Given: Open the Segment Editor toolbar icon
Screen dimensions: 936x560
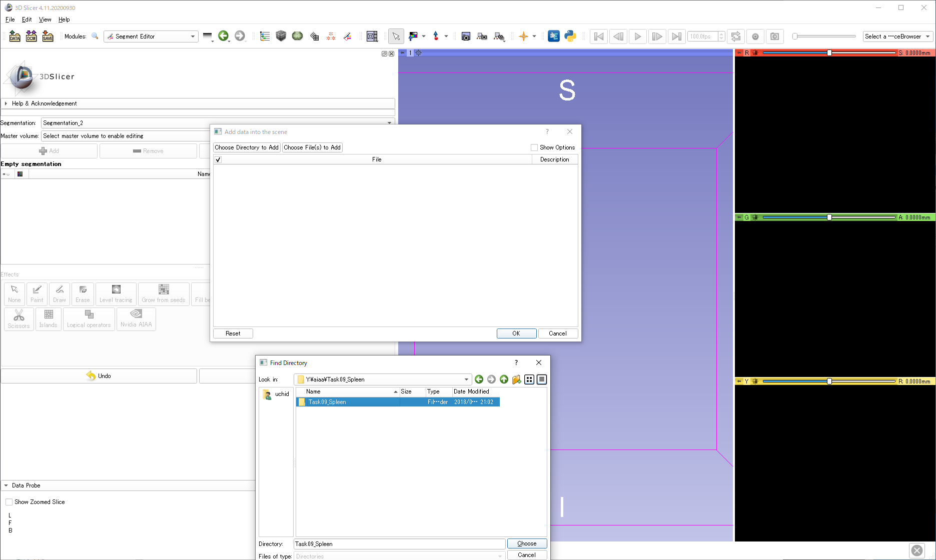Looking at the screenshot, I should click(x=347, y=36).
